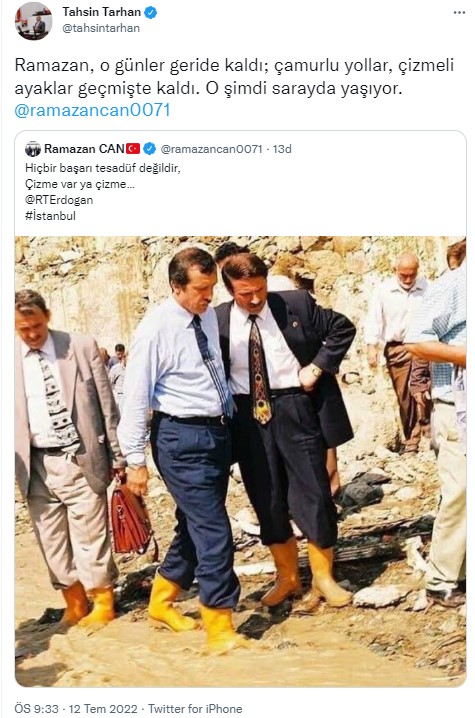Image resolution: width=475 pixels, height=718 pixels.
Task: Click the Turkish flag emoji next to Ramazan CAN
Action: pyautogui.click(x=133, y=148)
